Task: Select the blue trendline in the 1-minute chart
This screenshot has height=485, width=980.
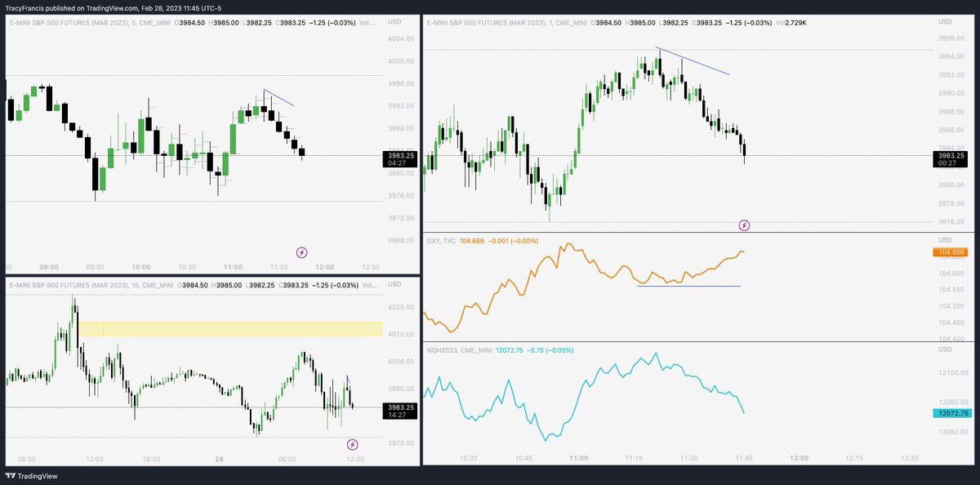Action: pyautogui.click(x=693, y=62)
